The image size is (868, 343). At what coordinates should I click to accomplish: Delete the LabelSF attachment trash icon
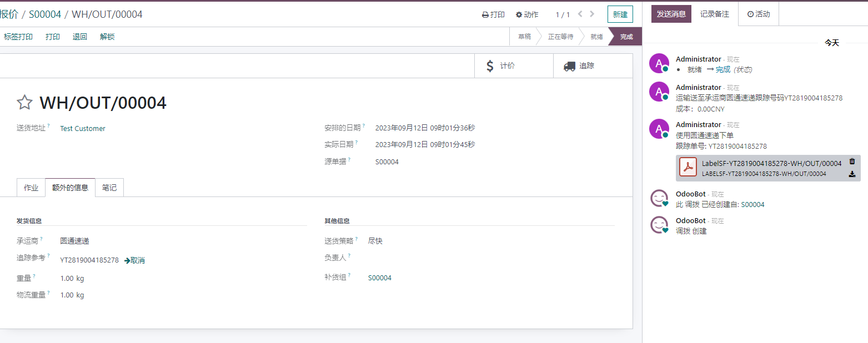[852, 162]
